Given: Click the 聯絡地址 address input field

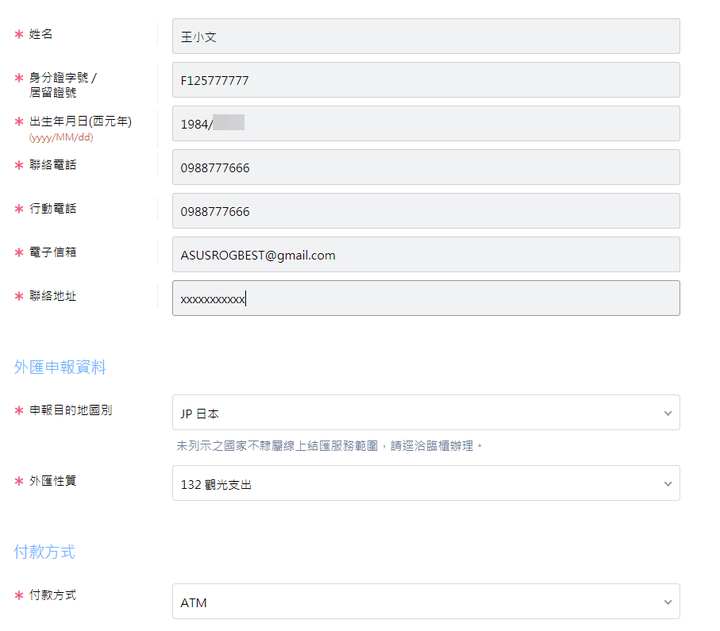Looking at the screenshot, I should pos(426,298).
